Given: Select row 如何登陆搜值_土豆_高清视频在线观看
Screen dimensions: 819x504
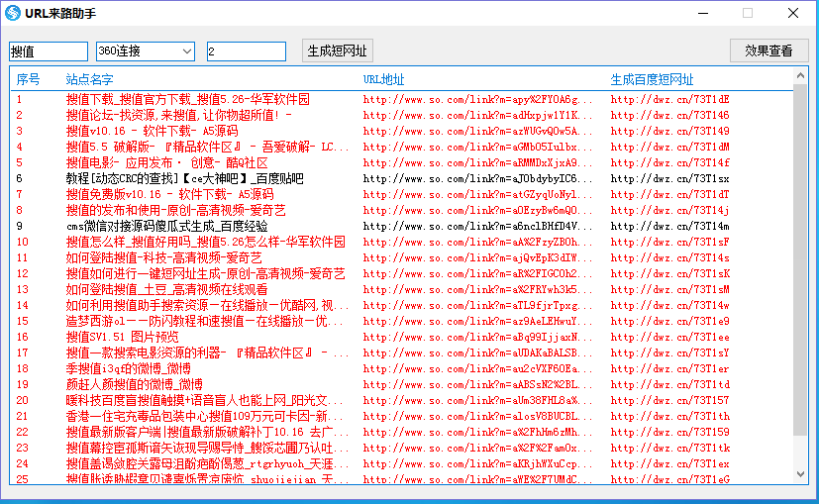Looking at the screenshot, I should pos(401,289).
